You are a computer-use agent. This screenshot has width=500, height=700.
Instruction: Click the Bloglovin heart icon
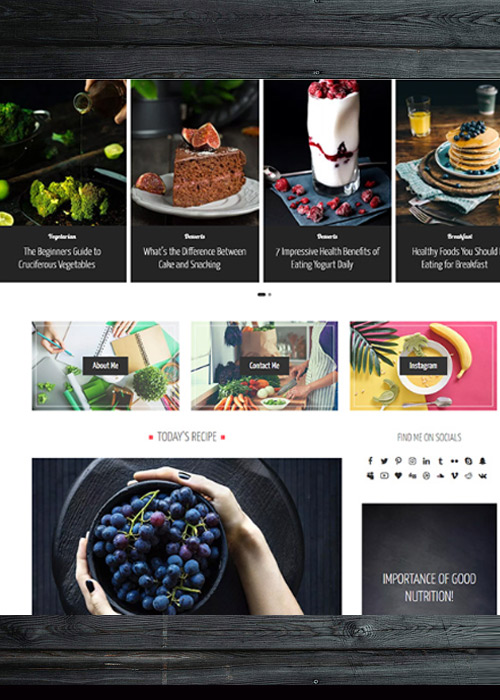click(x=398, y=475)
